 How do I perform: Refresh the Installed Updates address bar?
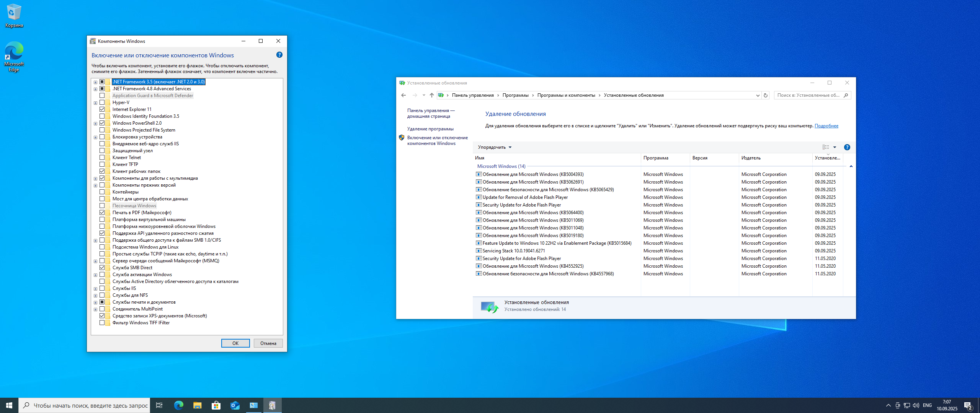[766, 95]
